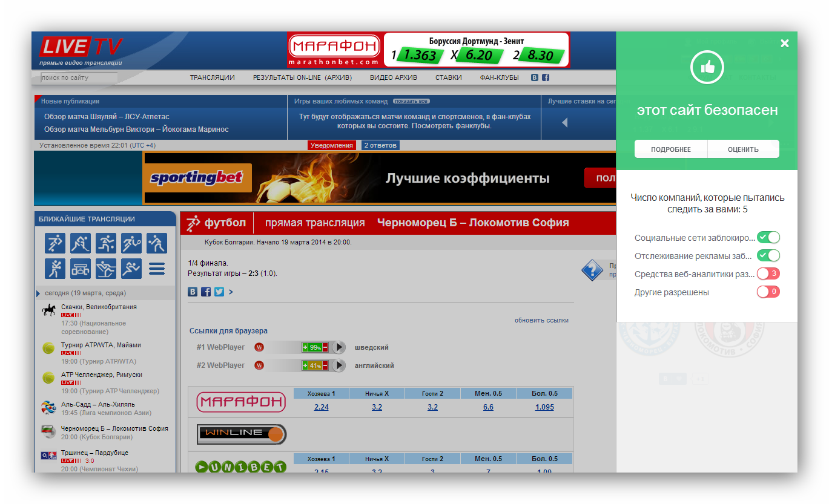This screenshot has height=504, width=829.
Task: Select the hockey sport filter icon
Action: pyautogui.click(x=81, y=243)
